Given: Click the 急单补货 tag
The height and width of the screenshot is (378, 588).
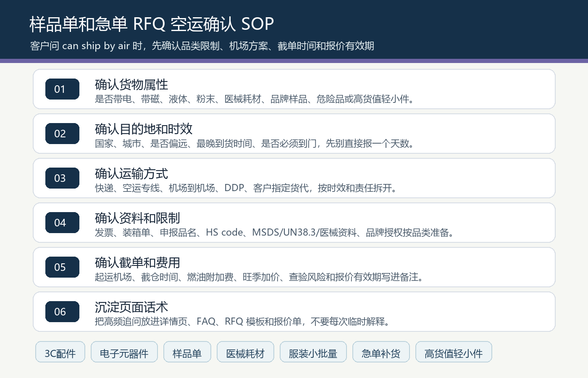Looking at the screenshot, I should pos(381,352).
